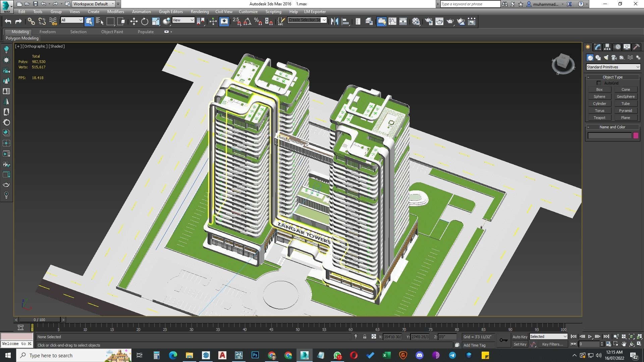Click the Render Production teapot icon

450,22
